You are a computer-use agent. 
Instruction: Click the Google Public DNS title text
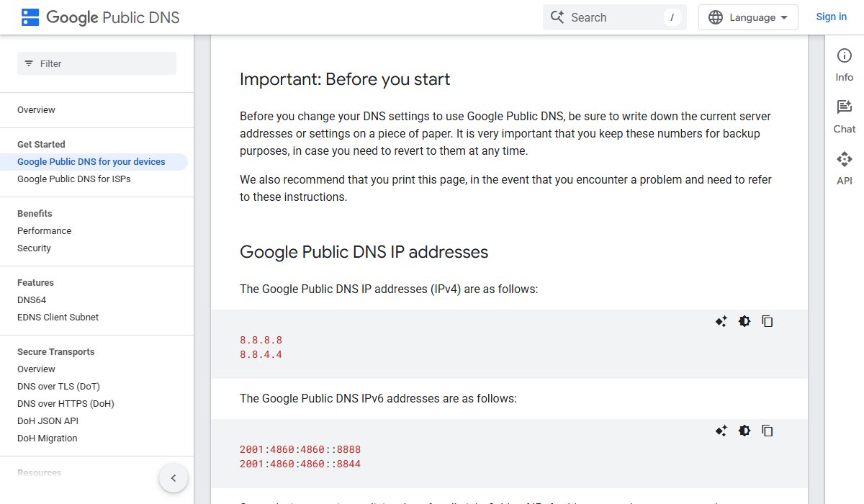tap(113, 17)
